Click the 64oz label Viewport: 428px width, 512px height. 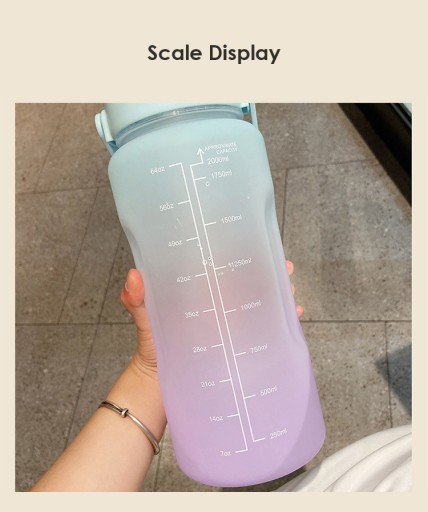158,170
